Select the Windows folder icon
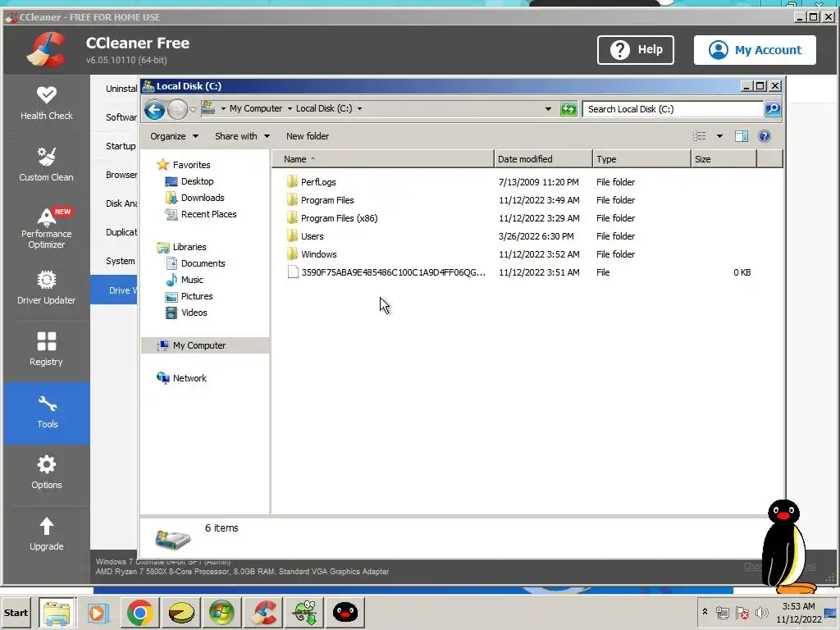840x630 pixels. tap(292, 254)
